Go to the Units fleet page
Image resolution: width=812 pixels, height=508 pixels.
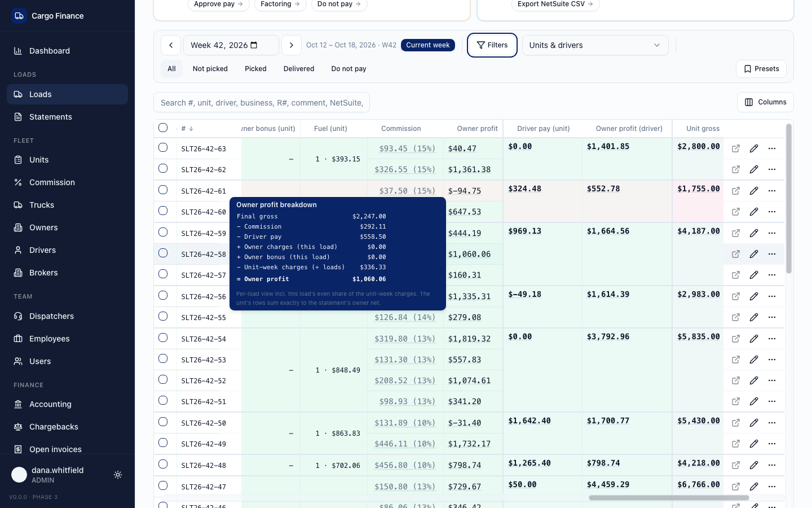67,160
